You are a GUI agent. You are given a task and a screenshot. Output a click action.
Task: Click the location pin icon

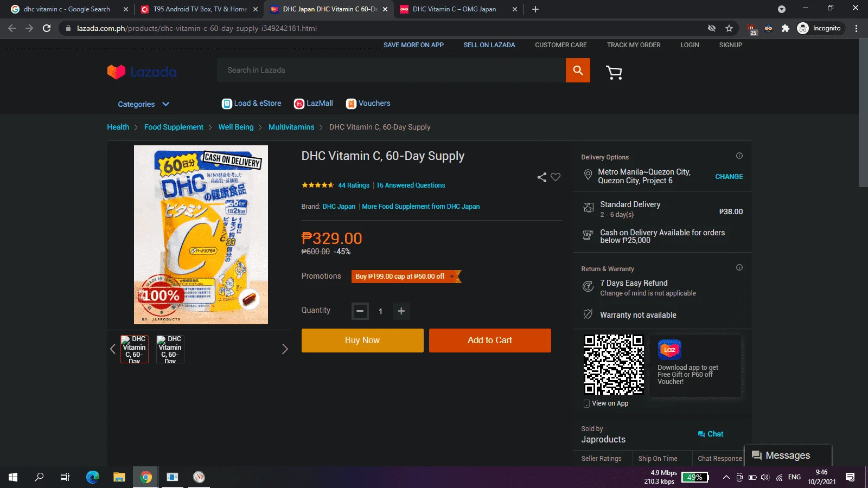(x=588, y=175)
